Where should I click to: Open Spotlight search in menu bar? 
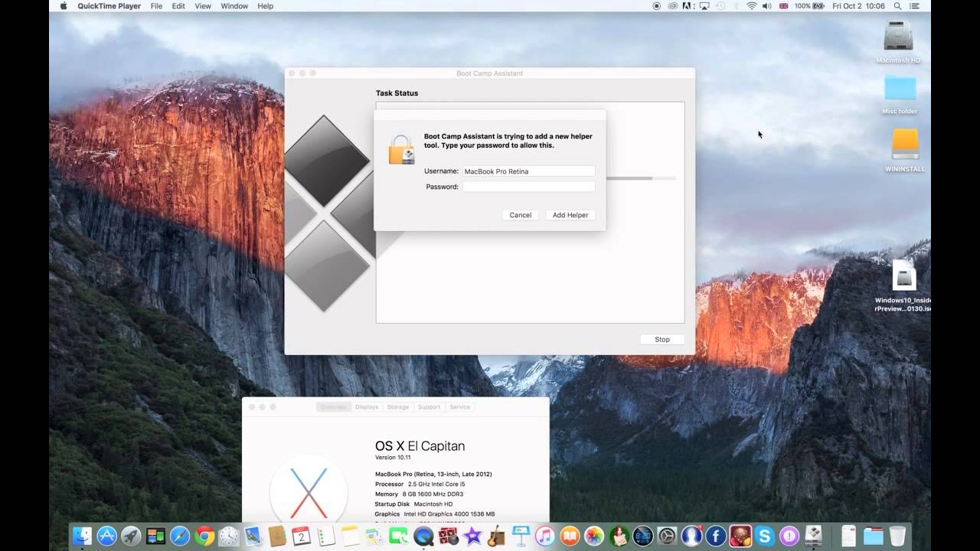(x=897, y=6)
